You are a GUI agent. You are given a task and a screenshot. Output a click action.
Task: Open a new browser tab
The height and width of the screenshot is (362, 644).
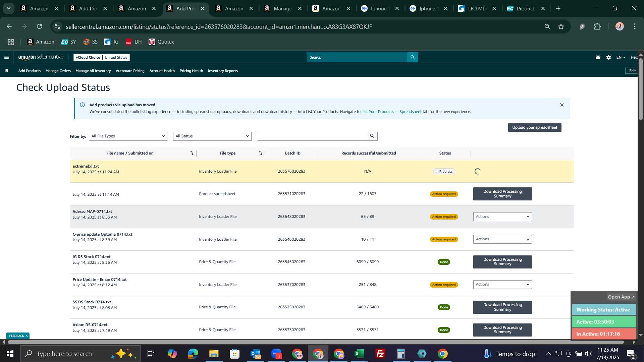click(558, 8)
